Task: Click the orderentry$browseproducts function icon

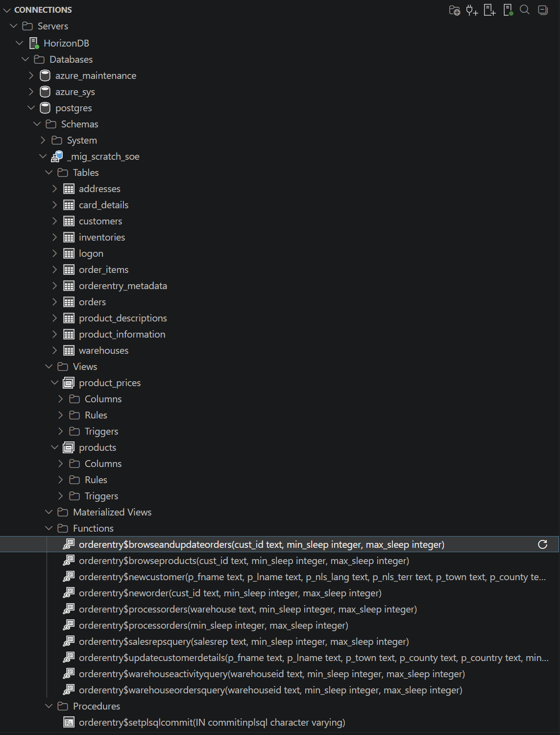Action: point(69,561)
